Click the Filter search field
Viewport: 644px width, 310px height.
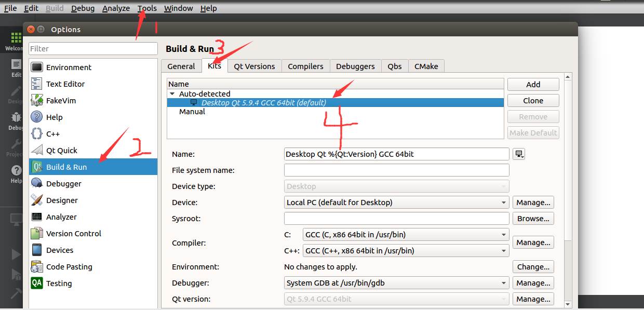(93, 48)
